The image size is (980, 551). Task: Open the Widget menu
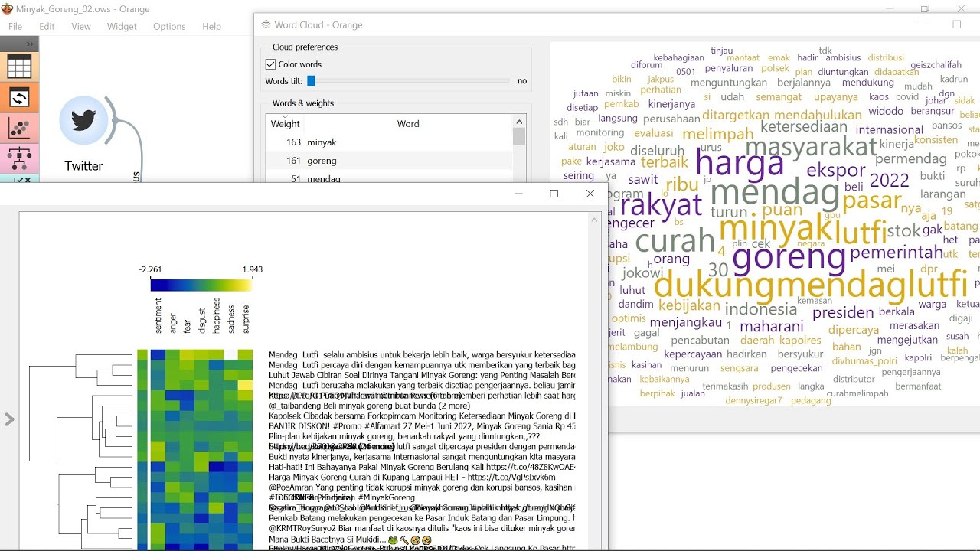tap(122, 26)
